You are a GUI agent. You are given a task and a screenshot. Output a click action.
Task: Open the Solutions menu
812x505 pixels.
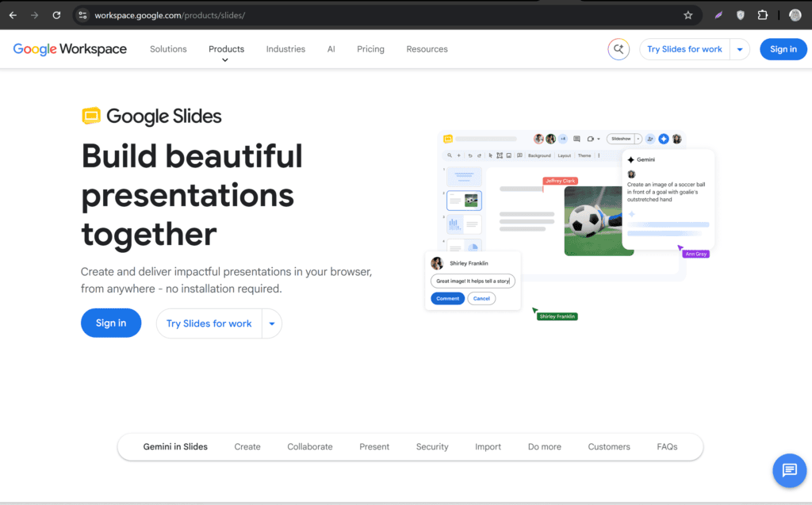(x=168, y=49)
